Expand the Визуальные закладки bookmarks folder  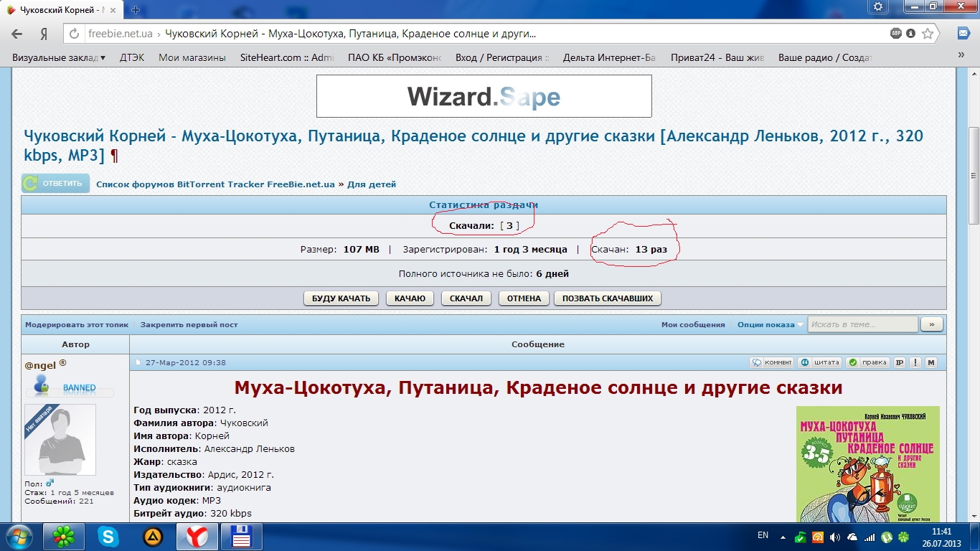pos(59,57)
